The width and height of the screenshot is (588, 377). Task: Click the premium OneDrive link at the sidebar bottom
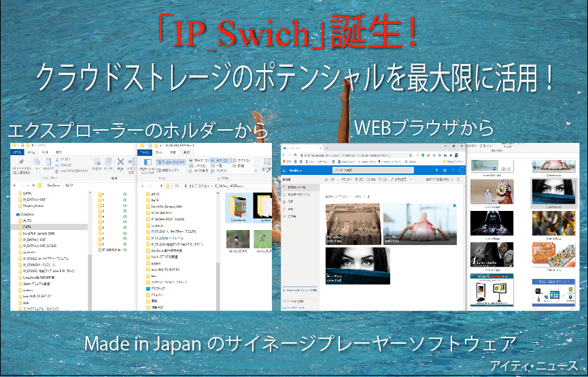pyautogui.click(x=300, y=291)
